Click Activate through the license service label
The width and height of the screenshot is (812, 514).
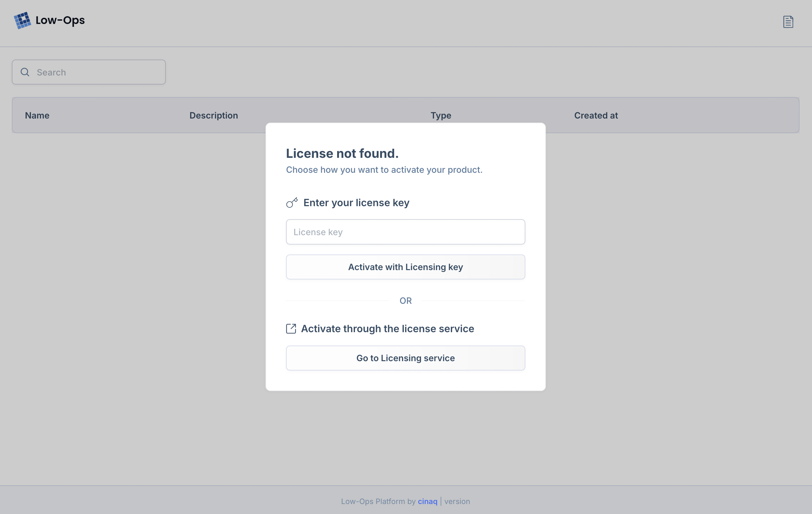[x=387, y=329]
